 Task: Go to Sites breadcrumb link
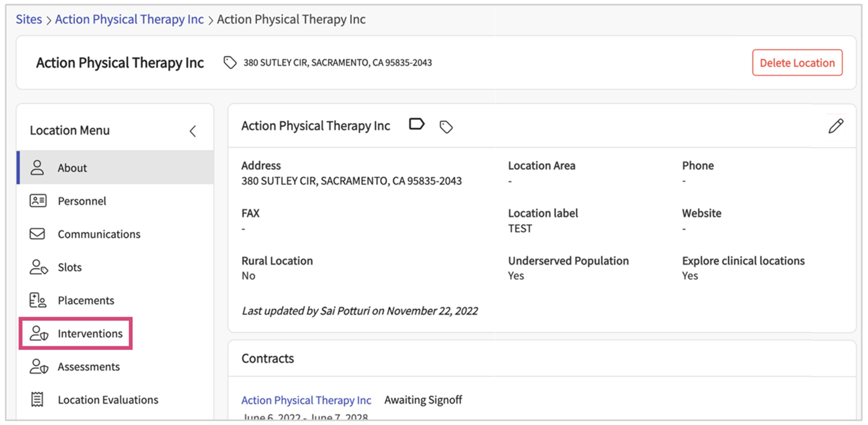coord(29,19)
